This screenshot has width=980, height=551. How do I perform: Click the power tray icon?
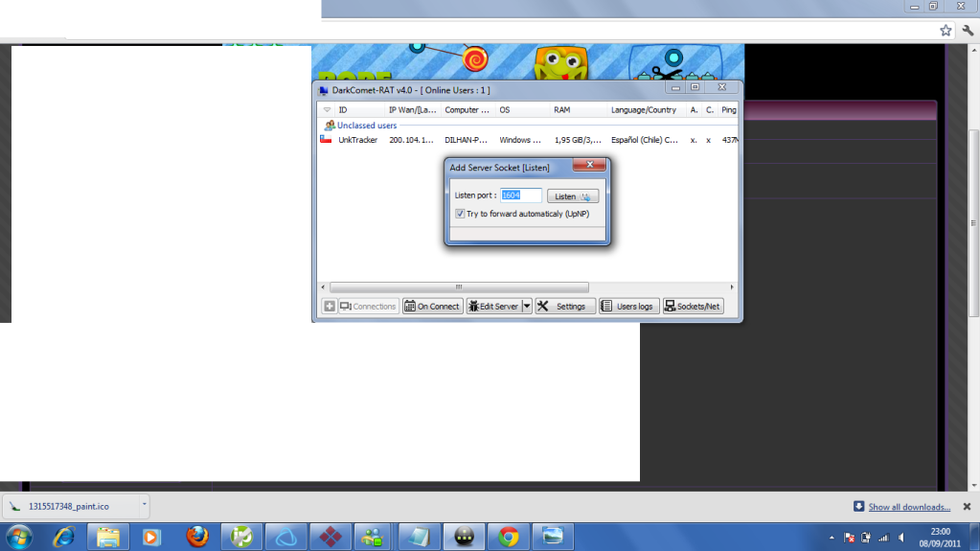pyautogui.click(x=866, y=538)
